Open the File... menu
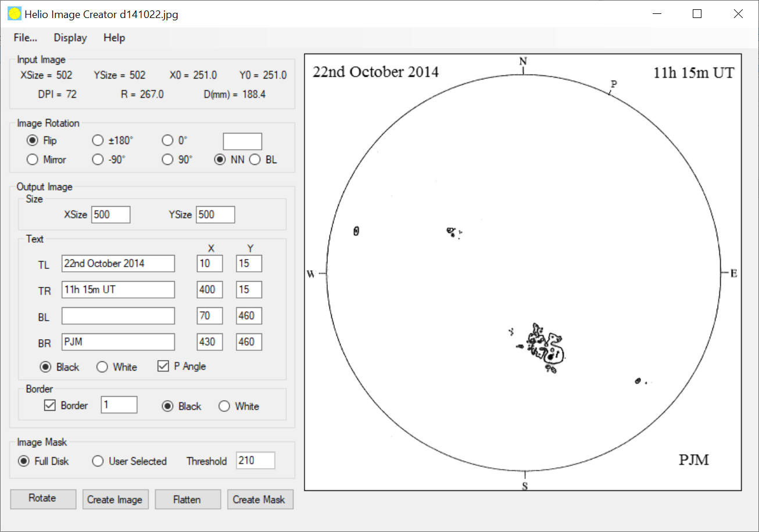This screenshot has width=759, height=532. (26, 38)
